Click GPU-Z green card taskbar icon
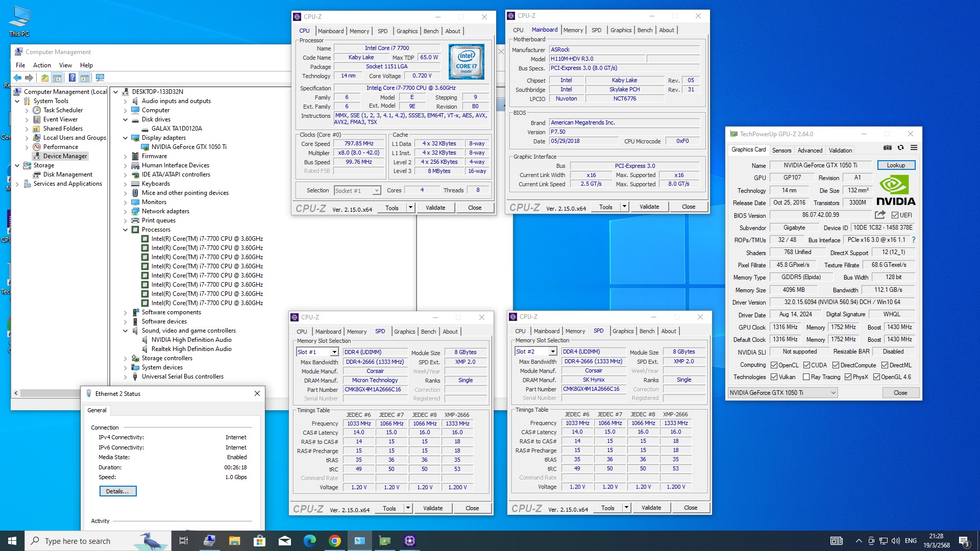980x551 pixels. click(x=385, y=541)
